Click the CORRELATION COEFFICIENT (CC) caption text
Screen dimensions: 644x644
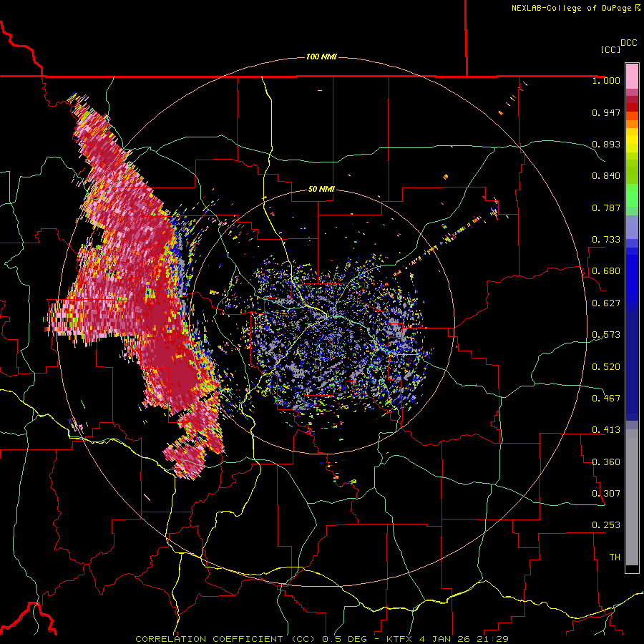225,639
